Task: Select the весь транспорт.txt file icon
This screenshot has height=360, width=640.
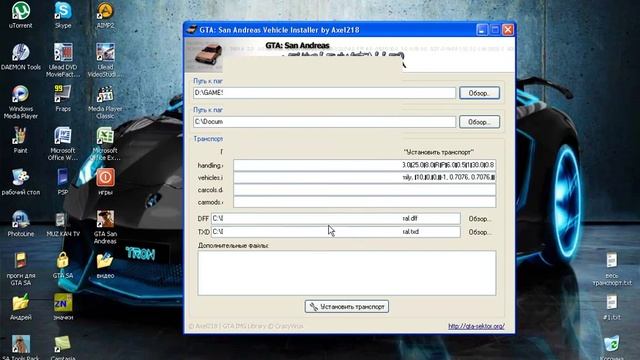Action: (611, 269)
